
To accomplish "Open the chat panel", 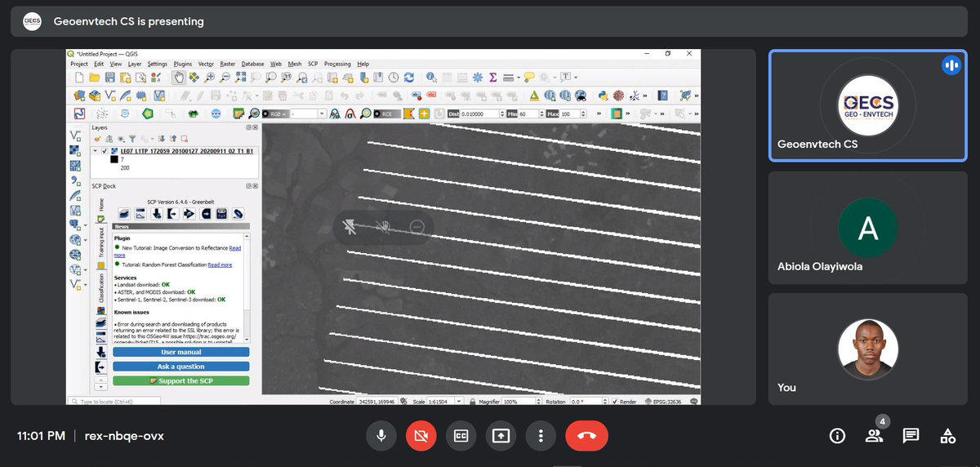I will pos(911,436).
